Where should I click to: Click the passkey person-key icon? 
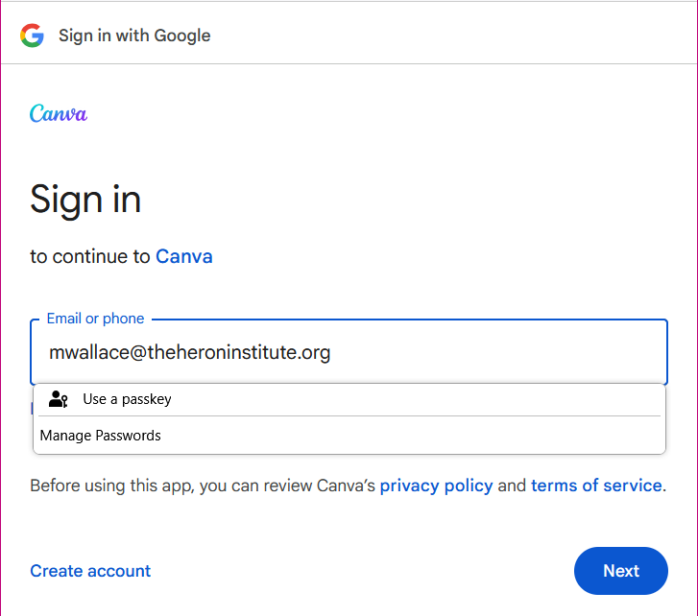click(59, 399)
